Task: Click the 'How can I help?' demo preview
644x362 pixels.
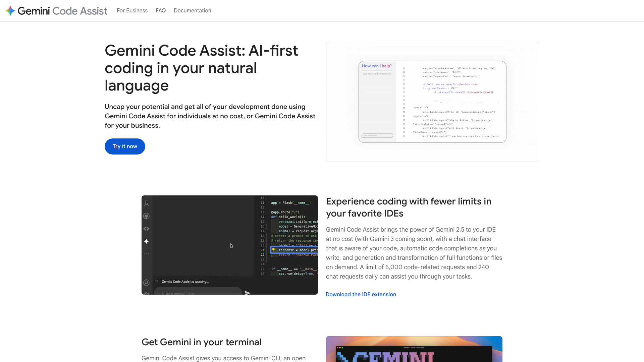Action: click(432, 102)
